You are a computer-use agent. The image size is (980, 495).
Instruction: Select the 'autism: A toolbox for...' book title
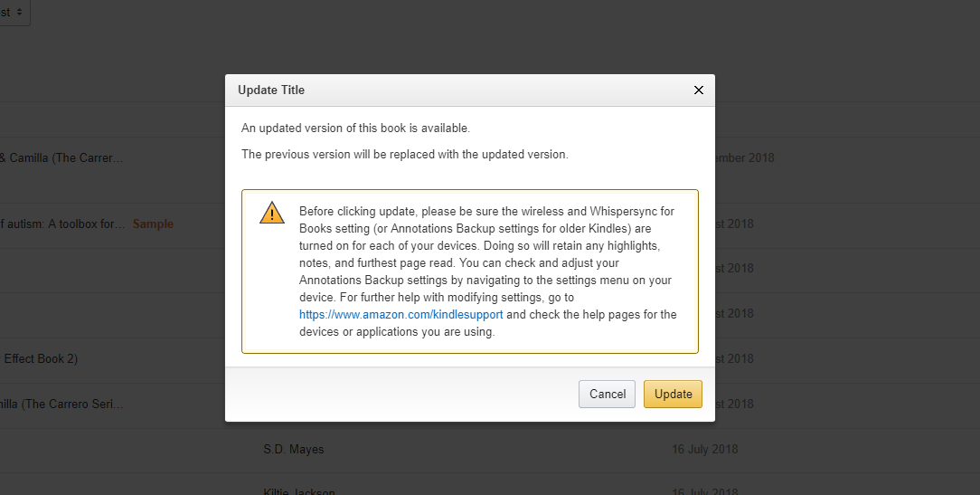[x=61, y=224]
